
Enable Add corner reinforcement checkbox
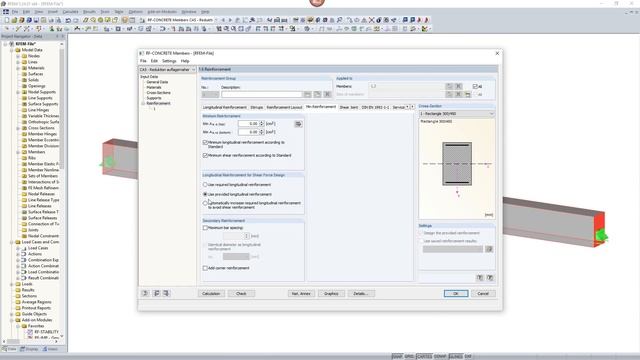coord(205,268)
